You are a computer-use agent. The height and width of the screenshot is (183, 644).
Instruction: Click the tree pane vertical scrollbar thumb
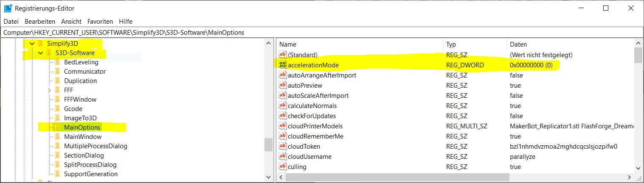tap(268, 144)
